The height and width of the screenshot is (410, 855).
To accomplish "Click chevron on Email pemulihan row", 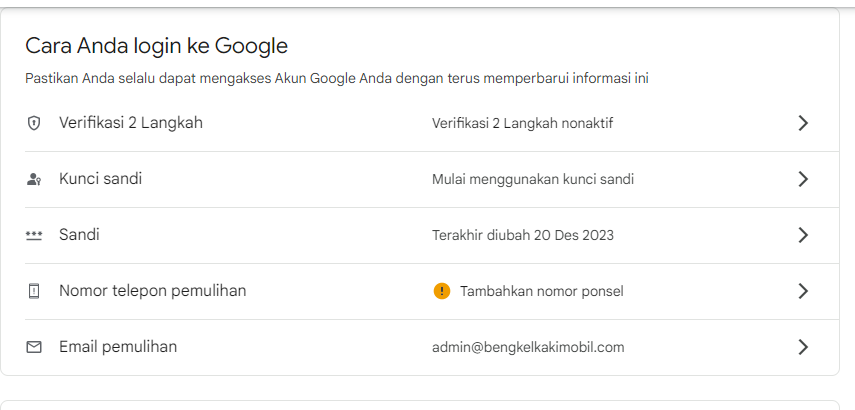I will (x=802, y=347).
